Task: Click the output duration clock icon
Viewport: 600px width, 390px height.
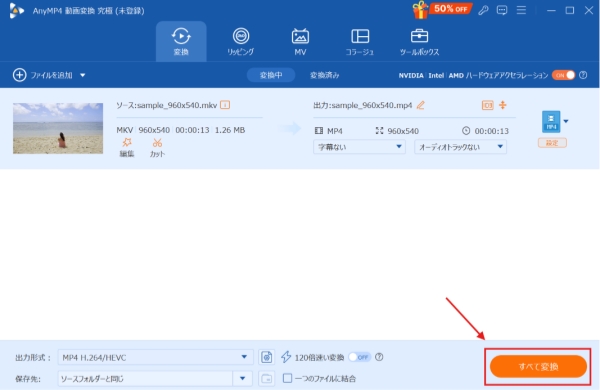Action: point(466,131)
